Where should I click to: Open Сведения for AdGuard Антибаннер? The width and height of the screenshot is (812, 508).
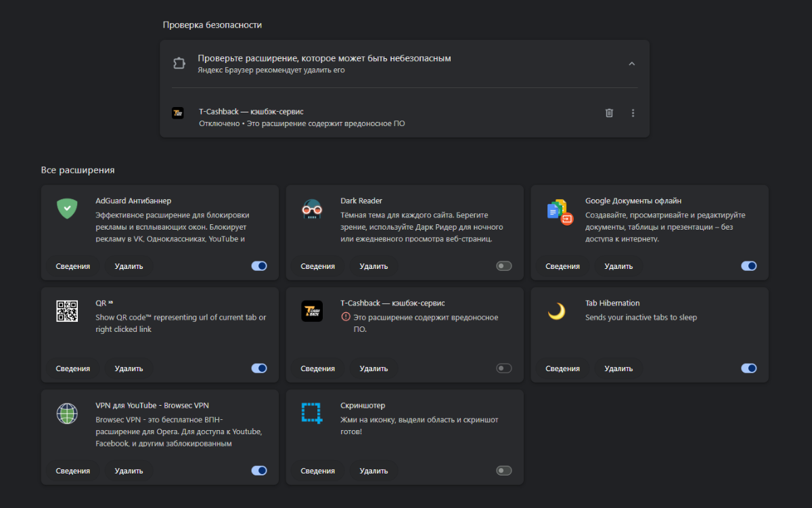[72, 266]
